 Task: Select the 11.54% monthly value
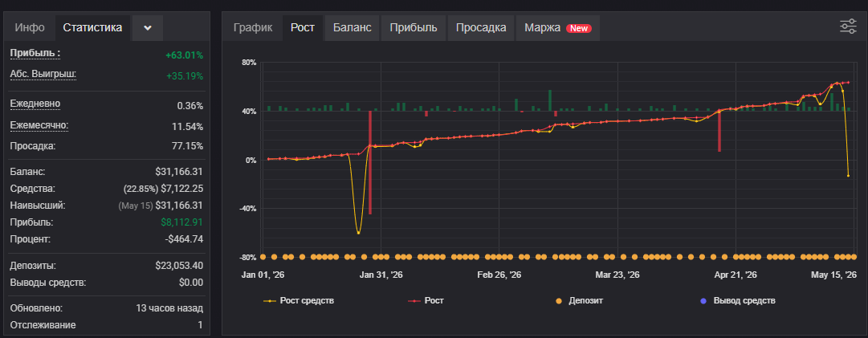[187, 127]
